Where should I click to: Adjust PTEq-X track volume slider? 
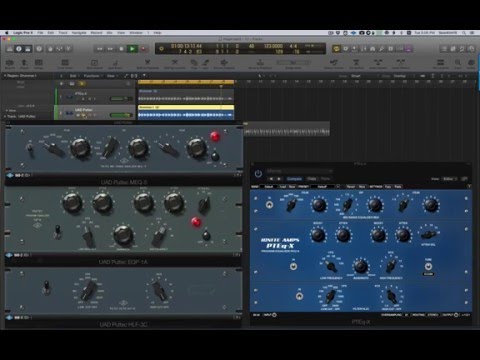click(121, 99)
